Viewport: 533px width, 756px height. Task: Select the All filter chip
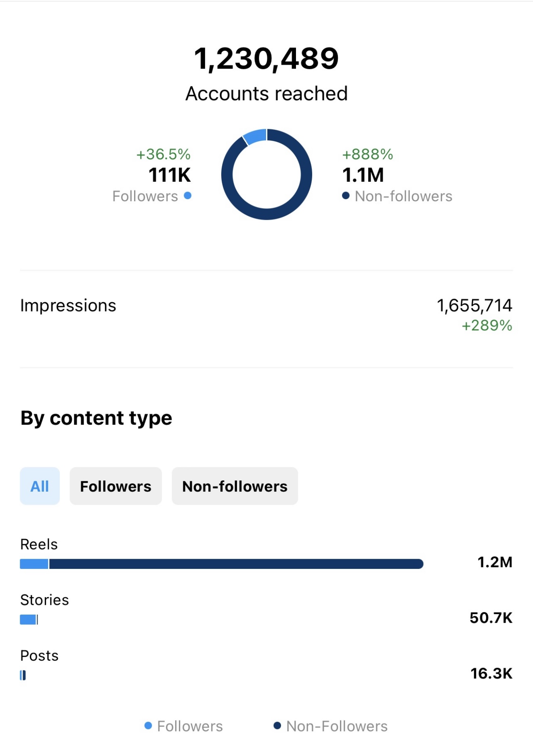coord(40,486)
